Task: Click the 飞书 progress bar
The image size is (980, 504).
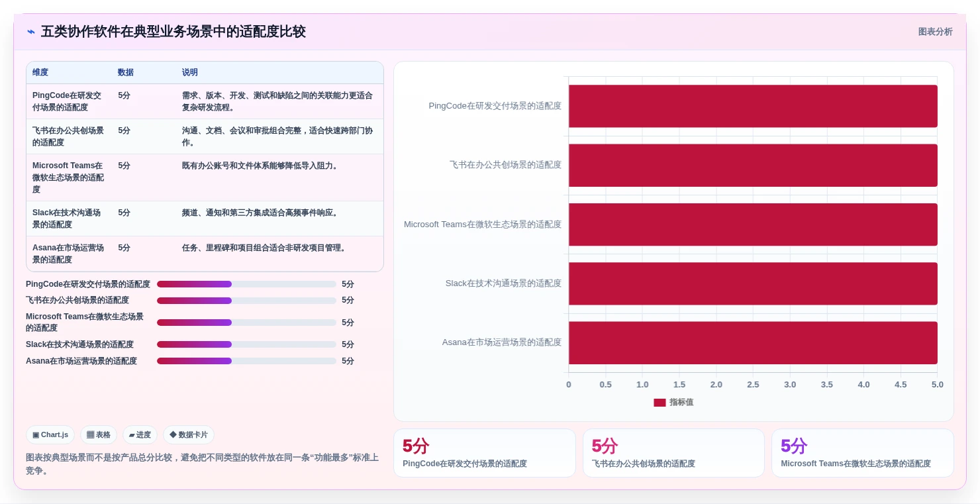Action: point(246,301)
